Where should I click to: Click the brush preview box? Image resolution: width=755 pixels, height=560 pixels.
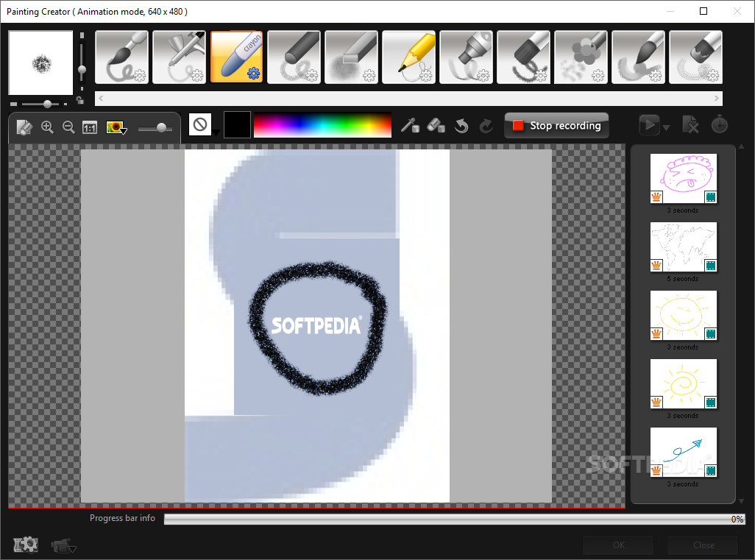point(40,63)
